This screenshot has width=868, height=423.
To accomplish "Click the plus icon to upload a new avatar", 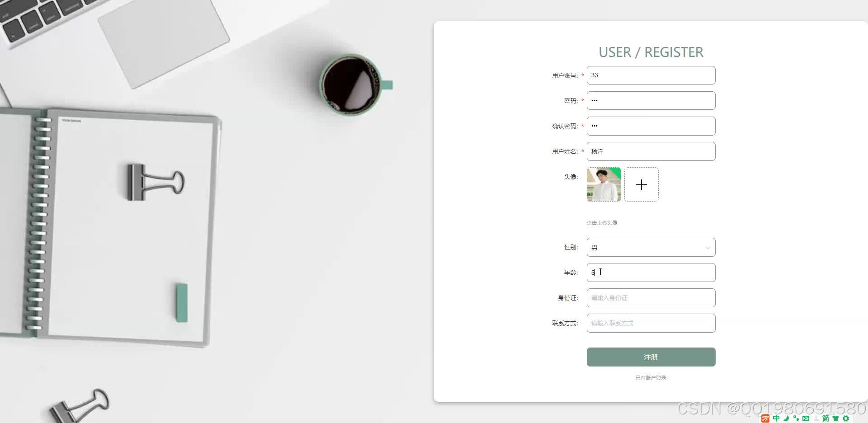I will (x=641, y=184).
